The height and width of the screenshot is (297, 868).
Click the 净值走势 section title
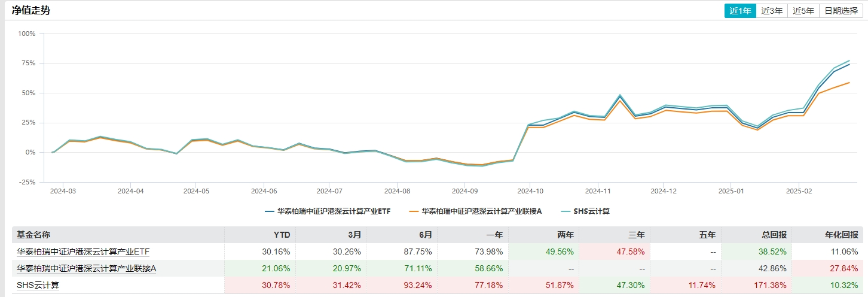click(x=31, y=11)
